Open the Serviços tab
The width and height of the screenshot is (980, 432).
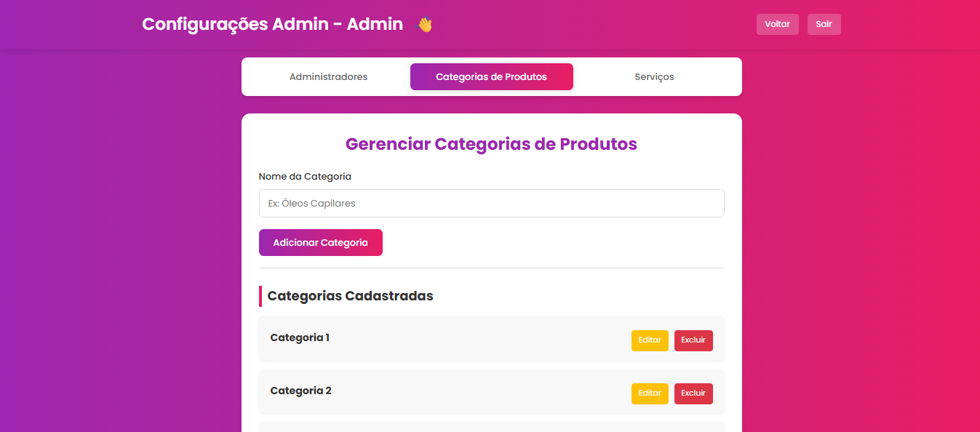click(654, 77)
